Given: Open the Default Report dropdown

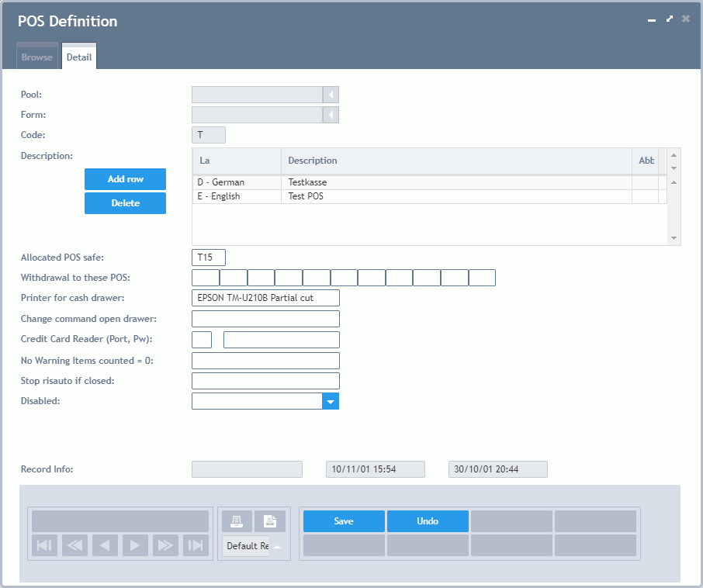Looking at the screenshot, I should point(277,546).
